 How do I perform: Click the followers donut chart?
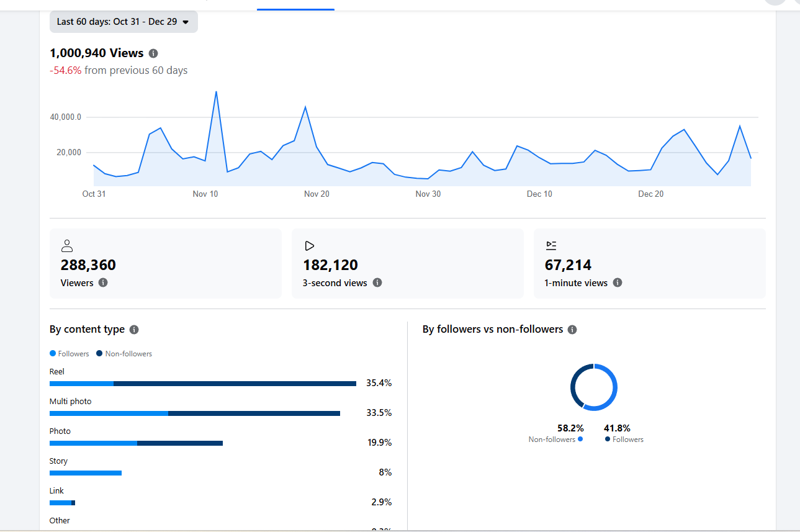(594, 387)
